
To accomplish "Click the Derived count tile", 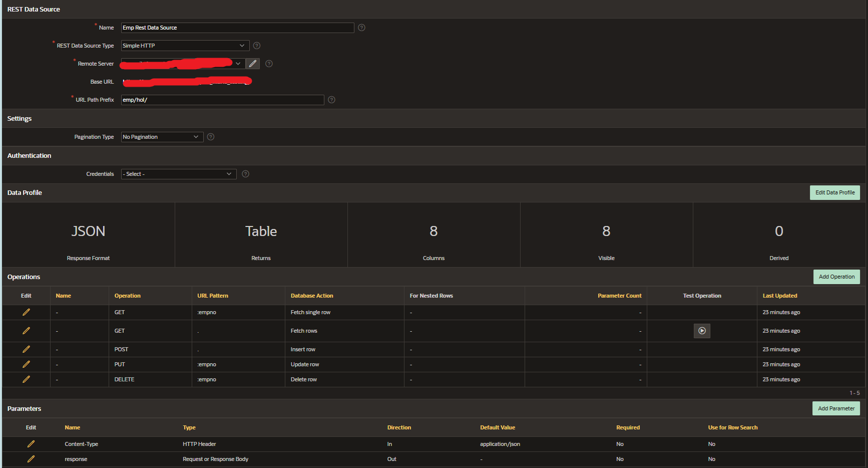I will point(779,235).
